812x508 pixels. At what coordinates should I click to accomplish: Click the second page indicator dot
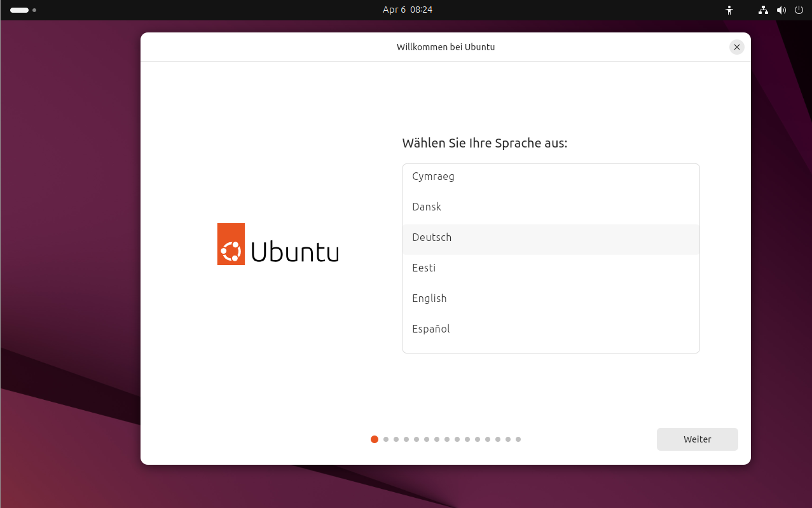point(386,439)
